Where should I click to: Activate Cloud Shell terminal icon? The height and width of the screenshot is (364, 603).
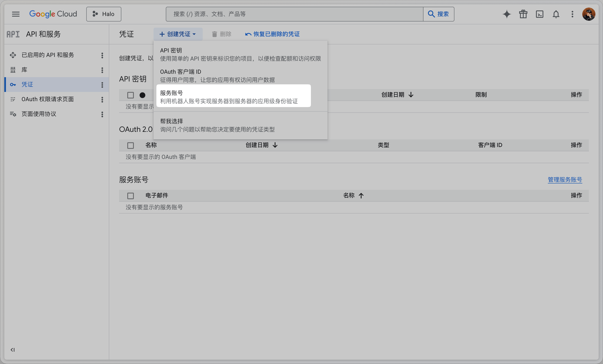point(539,14)
